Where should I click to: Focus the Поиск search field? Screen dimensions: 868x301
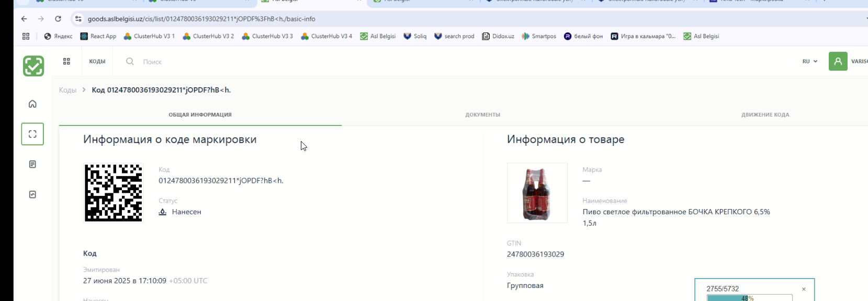click(152, 62)
